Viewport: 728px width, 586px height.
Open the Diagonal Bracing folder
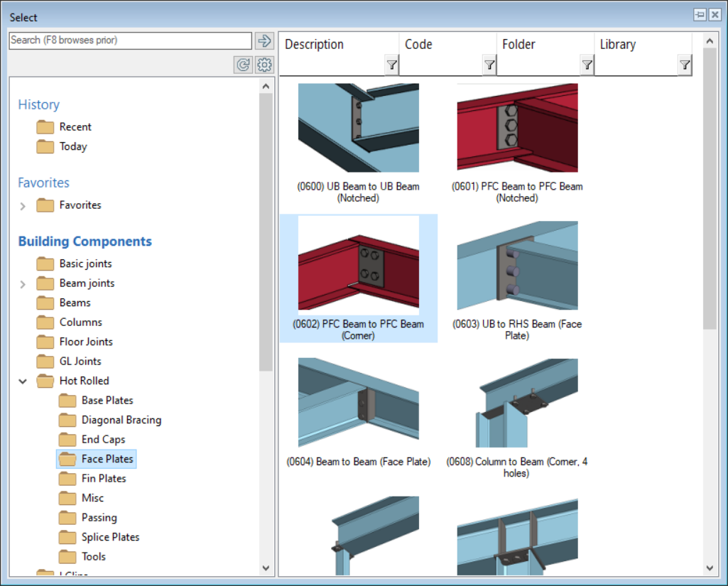tap(121, 420)
